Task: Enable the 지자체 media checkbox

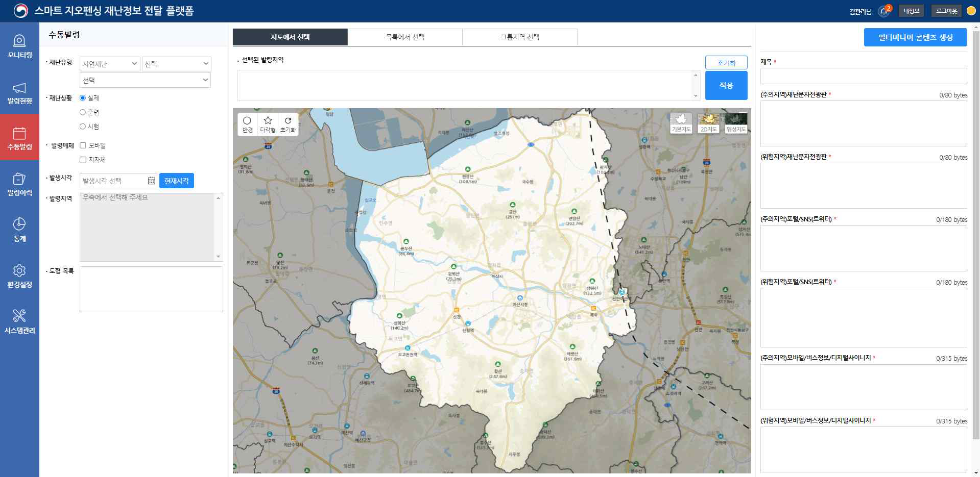Action: [83, 160]
